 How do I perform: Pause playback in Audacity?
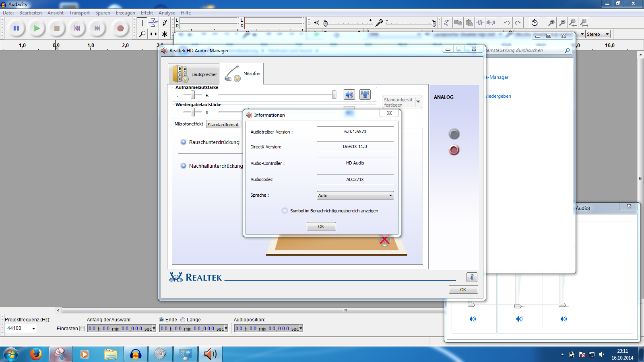point(17,28)
